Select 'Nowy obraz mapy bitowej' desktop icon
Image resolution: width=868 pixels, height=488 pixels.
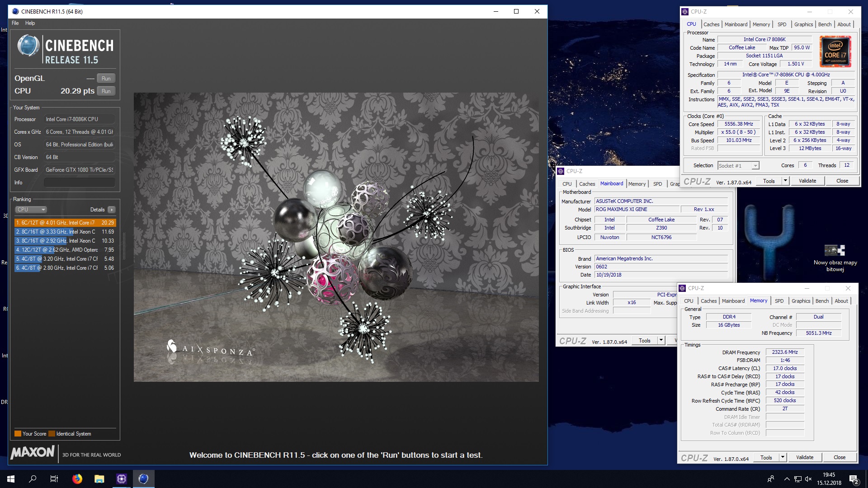click(835, 258)
